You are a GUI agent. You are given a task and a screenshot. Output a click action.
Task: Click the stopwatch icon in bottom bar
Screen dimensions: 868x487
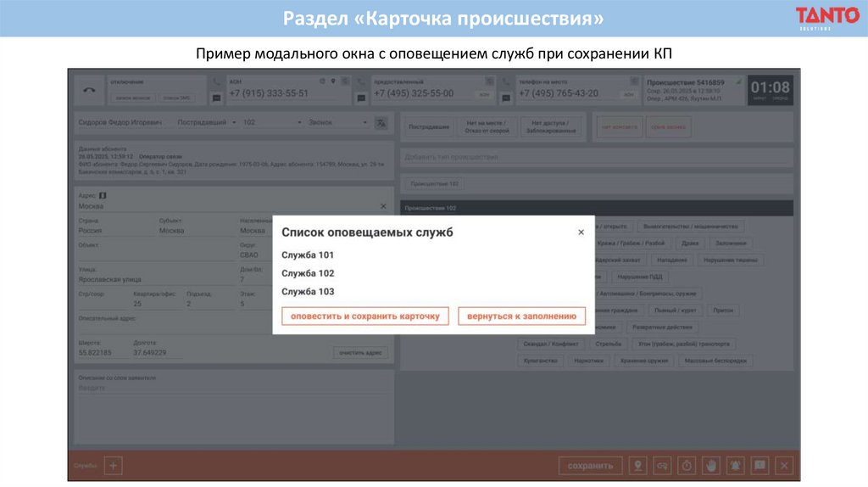tap(687, 466)
